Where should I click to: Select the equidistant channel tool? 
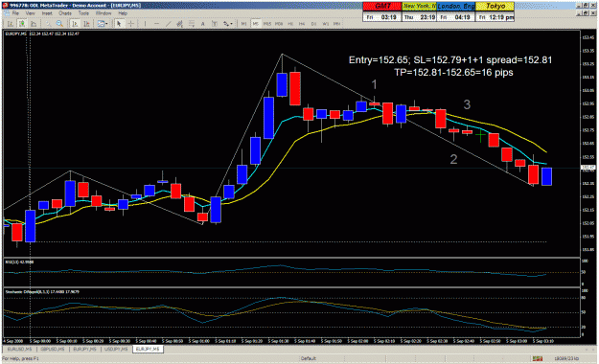point(180,24)
